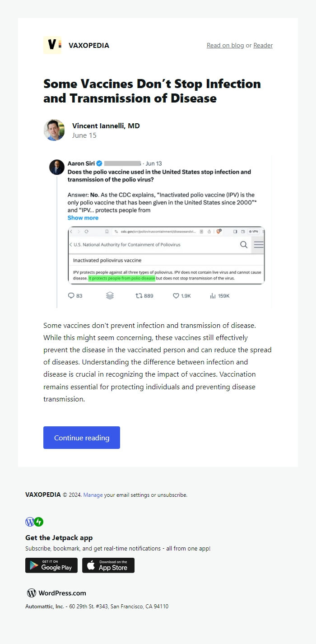Expand the tweet with Show more

click(x=83, y=218)
